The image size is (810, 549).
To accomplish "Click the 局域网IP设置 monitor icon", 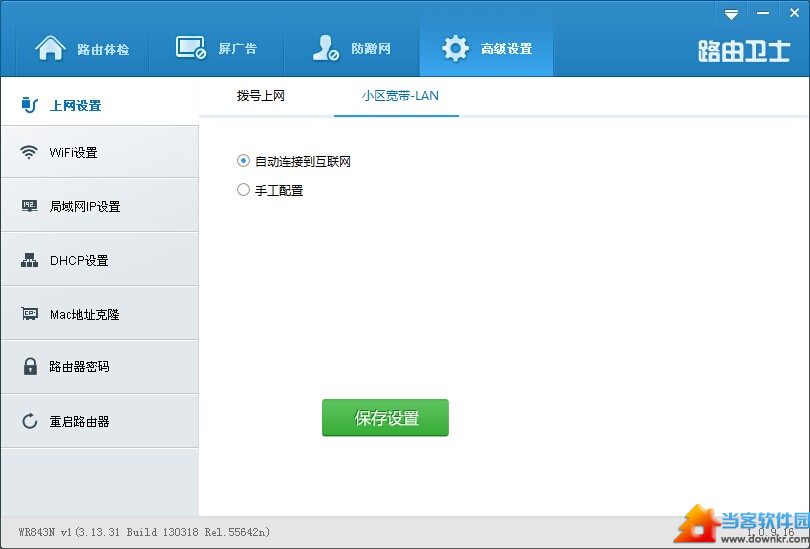I will (30, 206).
